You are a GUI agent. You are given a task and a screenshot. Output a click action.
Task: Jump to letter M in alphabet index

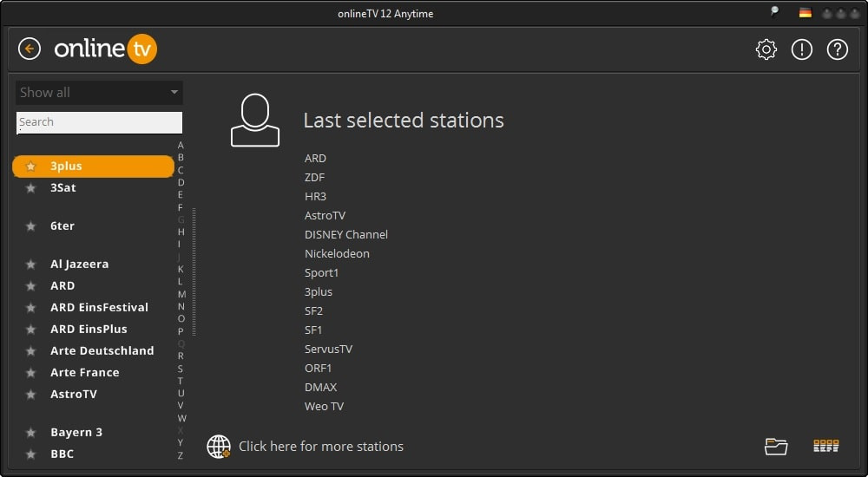(181, 294)
